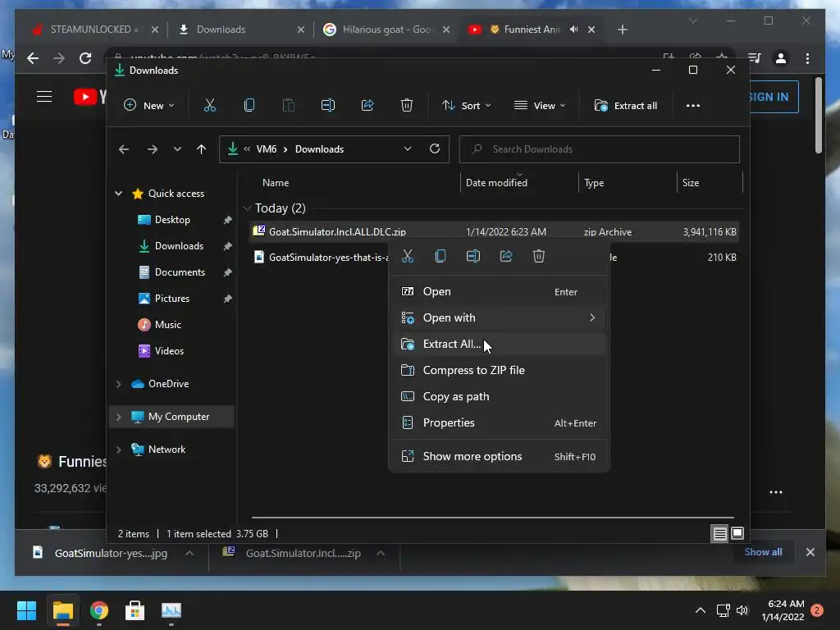Open Windows Start menu
Viewport: 840px width, 630px height.
click(x=26, y=610)
